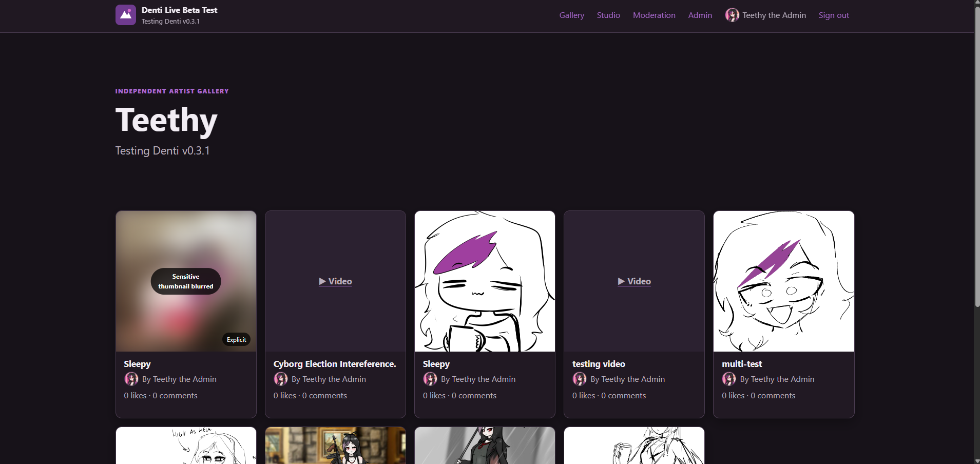Open the sleepy girl with mug artwork thumbnail
This screenshot has width=980, height=464.
click(x=485, y=281)
